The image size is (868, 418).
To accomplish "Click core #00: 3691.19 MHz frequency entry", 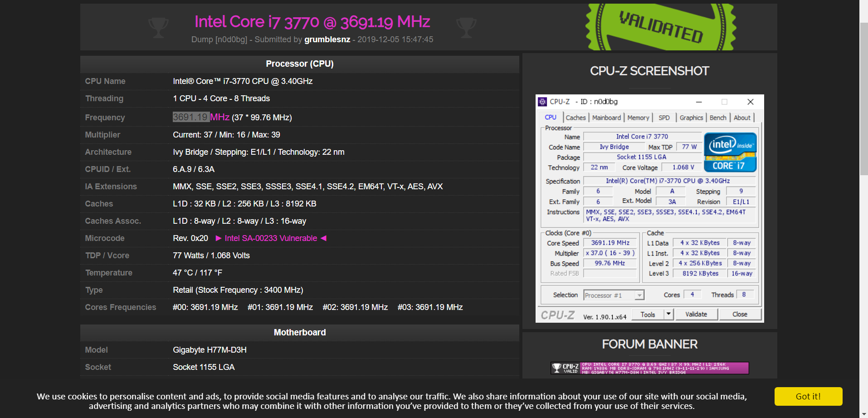I will point(205,307).
